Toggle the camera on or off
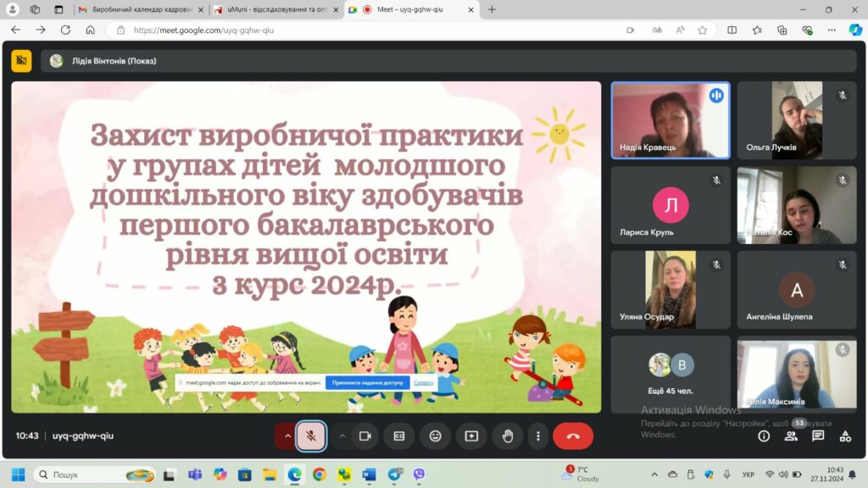 tap(365, 436)
